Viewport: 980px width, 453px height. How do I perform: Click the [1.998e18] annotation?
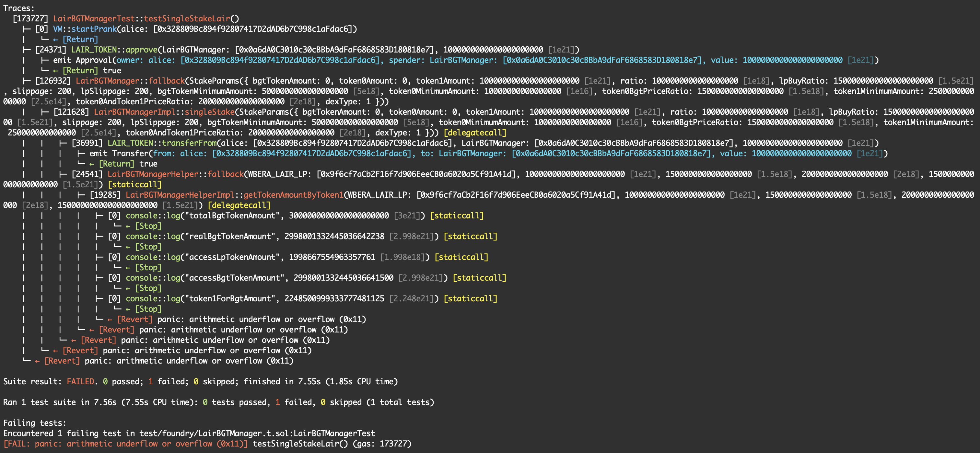pyautogui.click(x=403, y=257)
